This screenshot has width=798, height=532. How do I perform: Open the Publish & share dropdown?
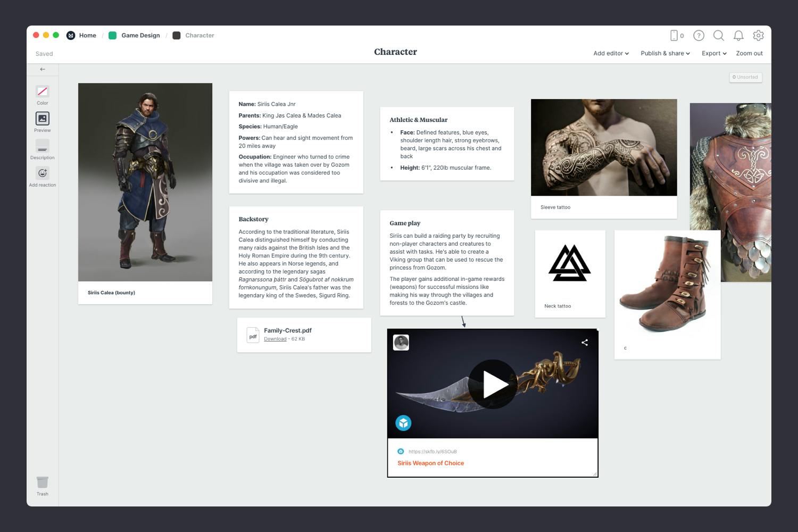pyautogui.click(x=664, y=53)
